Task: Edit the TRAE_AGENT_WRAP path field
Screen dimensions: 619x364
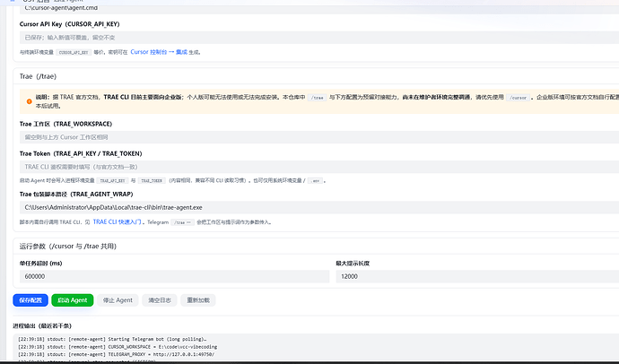Action: coord(319,207)
